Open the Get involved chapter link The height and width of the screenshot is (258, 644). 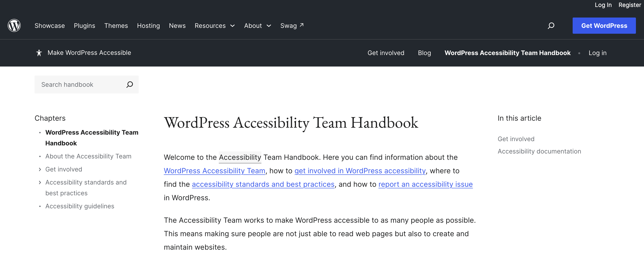[64, 169]
